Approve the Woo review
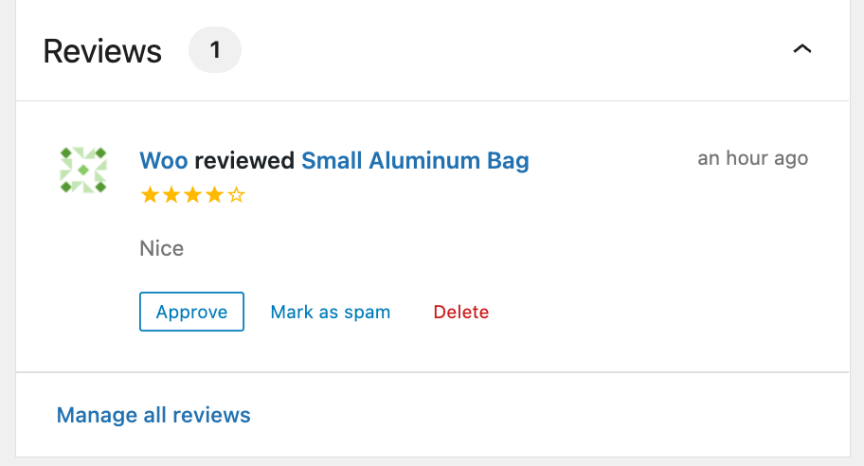This screenshot has width=864, height=466. pyautogui.click(x=192, y=312)
